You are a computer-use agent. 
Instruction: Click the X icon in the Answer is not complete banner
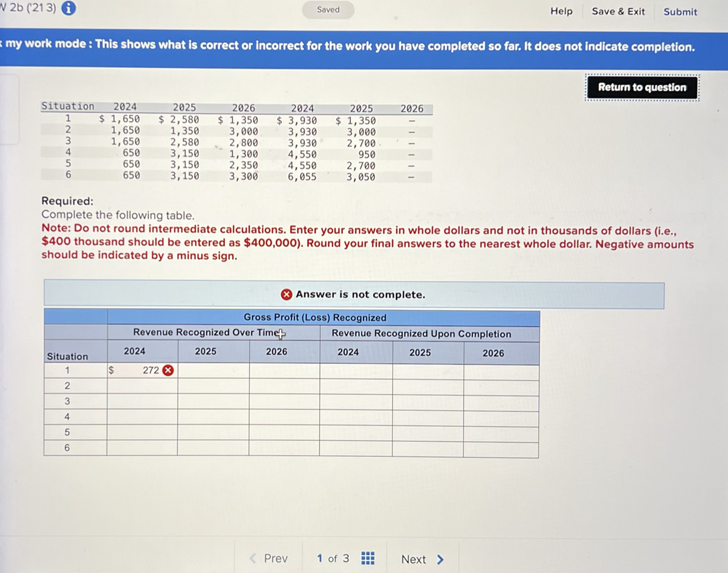click(287, 294)
